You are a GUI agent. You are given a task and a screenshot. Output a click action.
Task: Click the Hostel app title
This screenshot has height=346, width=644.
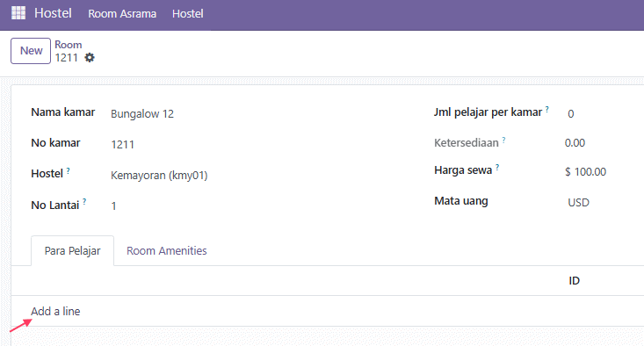click(53, 13)
